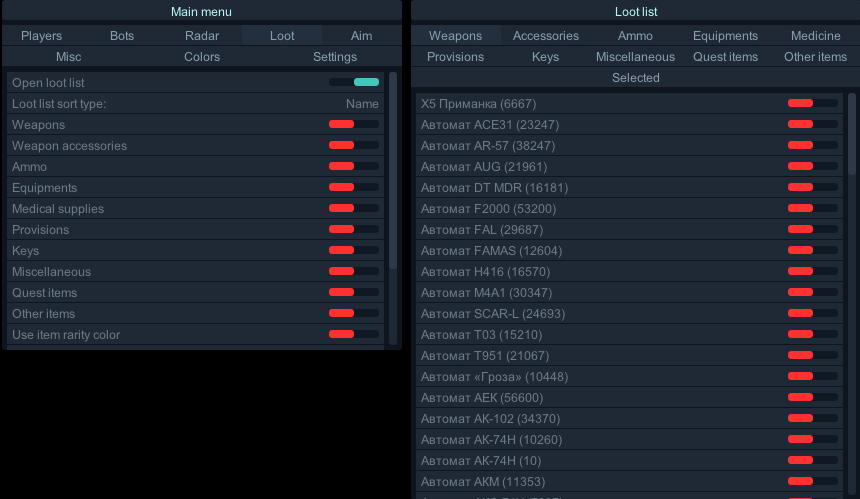Enable the Use item rarity color toggle
The width and height of the screenshot is (860, 499).
click(354, 334)
